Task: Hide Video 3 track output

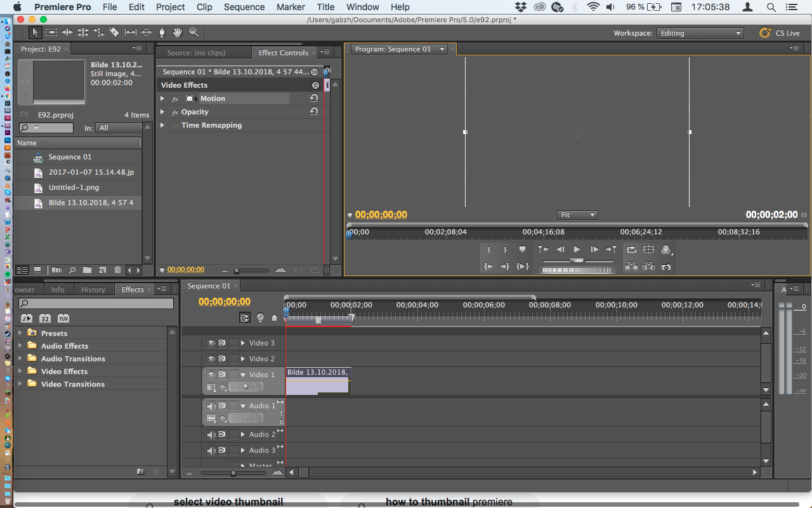Action: click(211, 343)
